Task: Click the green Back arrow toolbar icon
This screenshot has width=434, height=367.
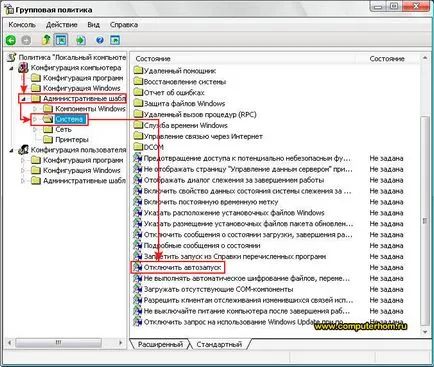Action: click(11, 40)
